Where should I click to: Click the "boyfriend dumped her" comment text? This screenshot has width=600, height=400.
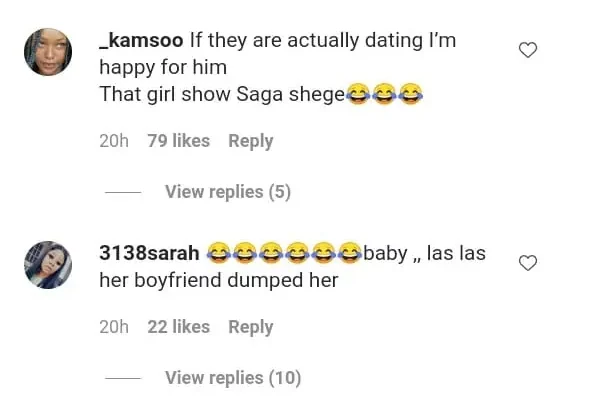(x=218, y=281)
